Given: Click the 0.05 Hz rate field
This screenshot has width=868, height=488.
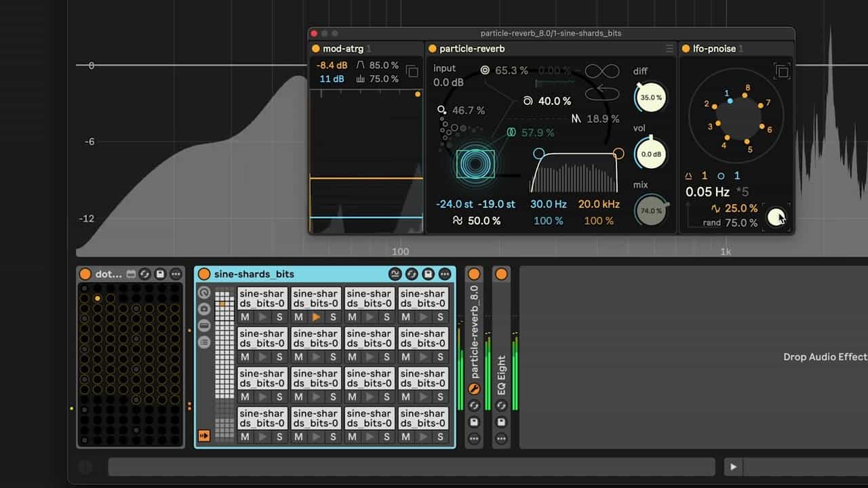Looking at the screenshot, I should [707, 192].
